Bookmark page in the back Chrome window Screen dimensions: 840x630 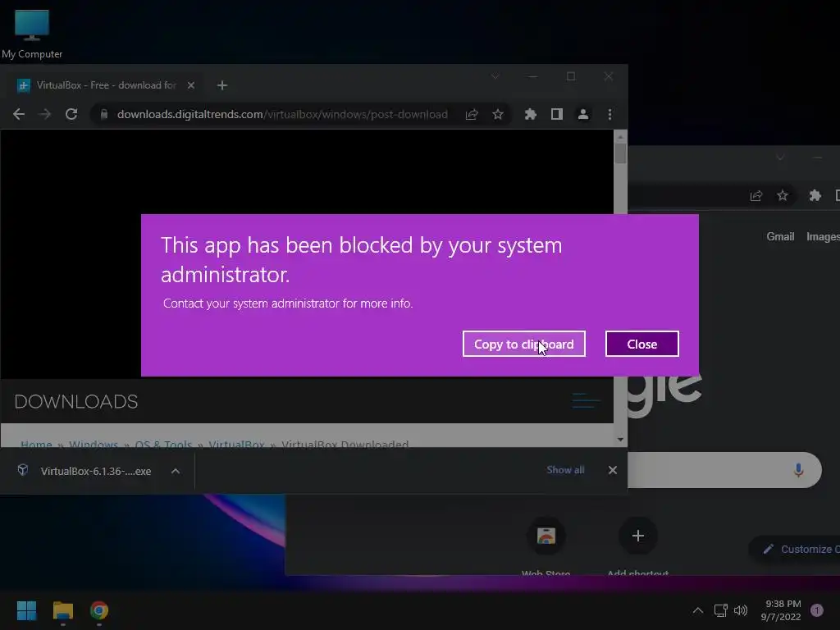click(x=783, y=195)
